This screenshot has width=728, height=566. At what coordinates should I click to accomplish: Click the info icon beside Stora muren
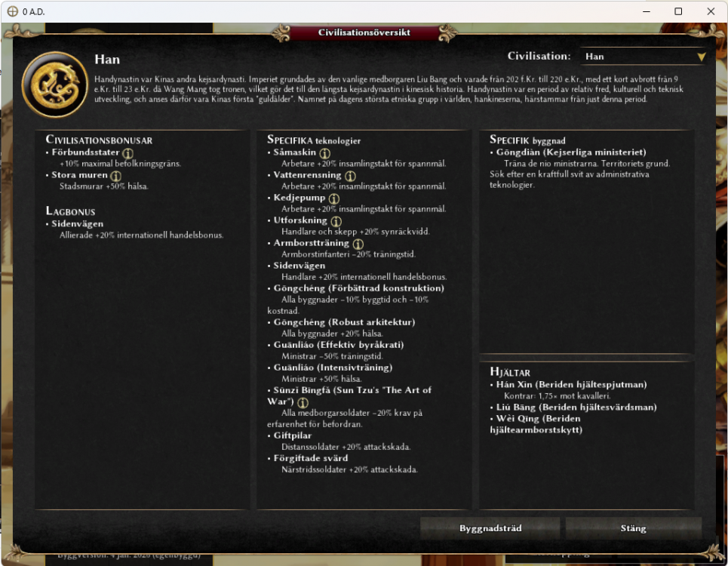[x=115, y=176]
